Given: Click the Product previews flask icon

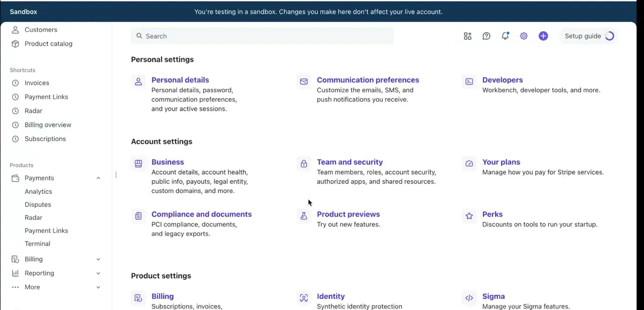Looking at the screenshot, I should [304, 216].
